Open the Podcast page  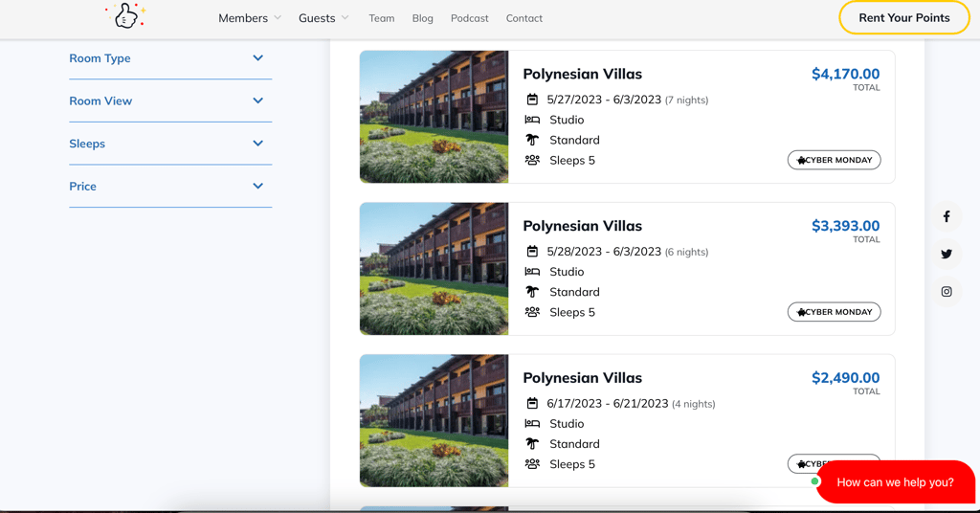[x=469, y=18]
